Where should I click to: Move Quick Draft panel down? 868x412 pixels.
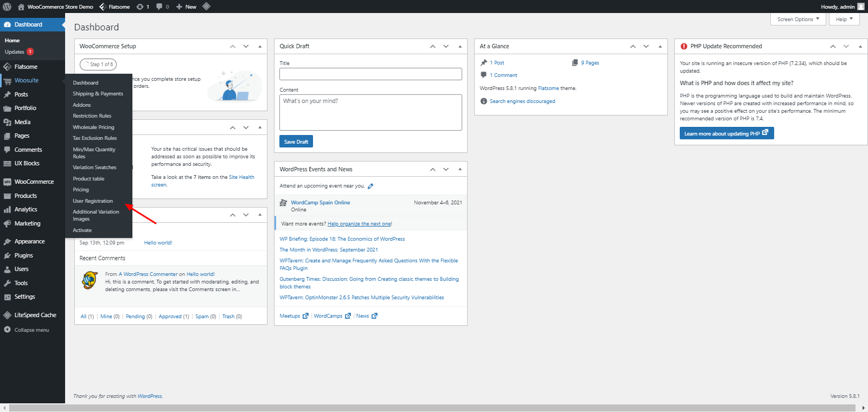pyautogui.click(x=446, y=46)
